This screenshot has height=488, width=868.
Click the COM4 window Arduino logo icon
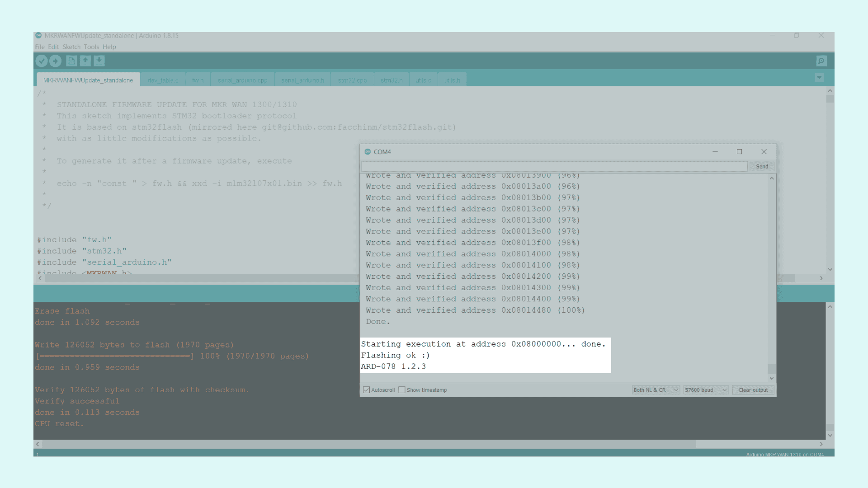click(x=368, y=152)
